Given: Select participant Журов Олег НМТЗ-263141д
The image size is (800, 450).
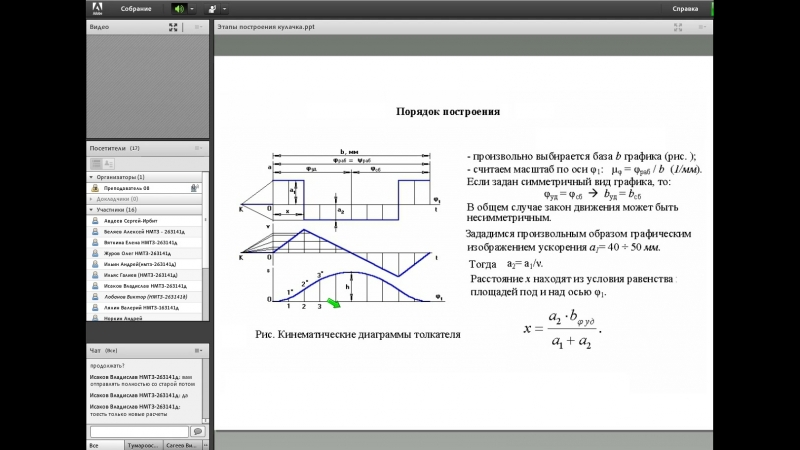Looking at the screenshot, I should tap(144, 253).
